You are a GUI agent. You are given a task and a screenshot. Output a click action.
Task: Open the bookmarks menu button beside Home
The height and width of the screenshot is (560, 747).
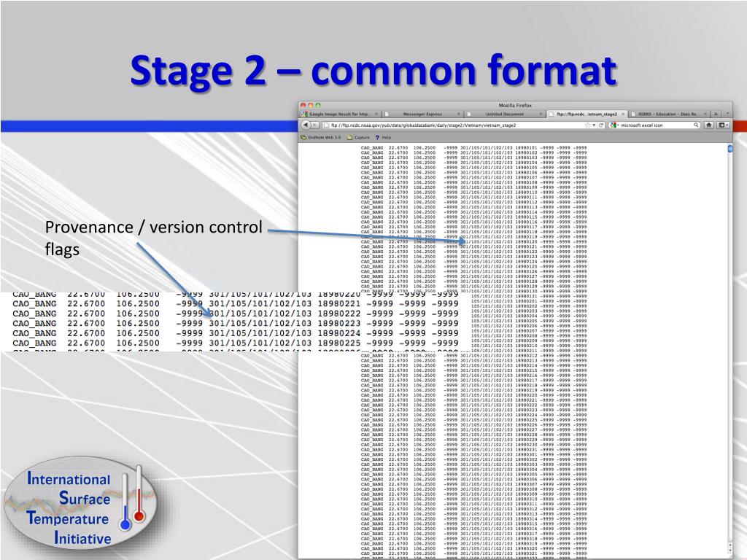click(x=723, y=125)
